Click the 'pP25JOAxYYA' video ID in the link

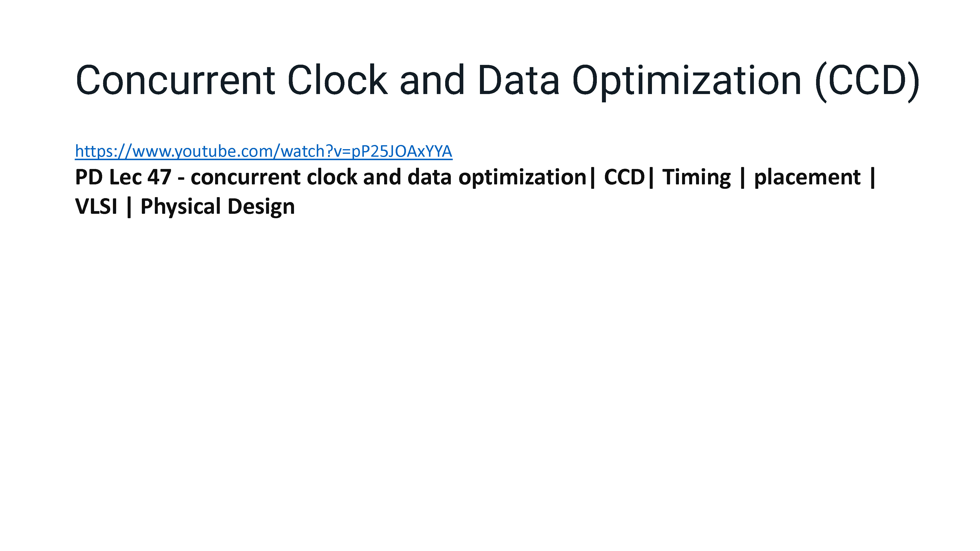coord(402,152)
